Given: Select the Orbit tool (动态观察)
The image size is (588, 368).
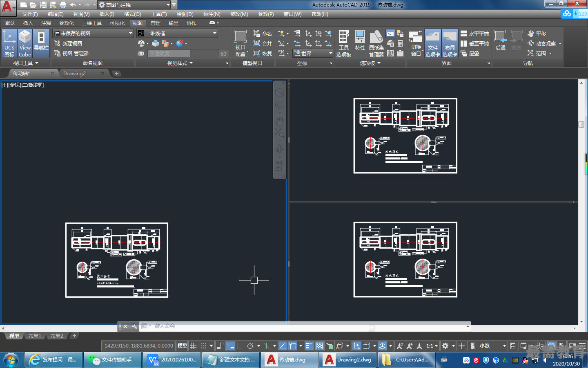Looking at the screenshot, I should (542, 43).
